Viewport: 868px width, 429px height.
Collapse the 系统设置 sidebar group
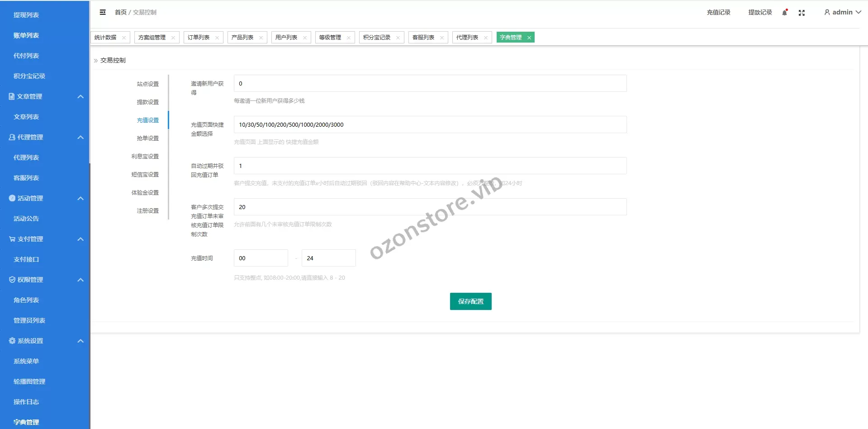81,341
